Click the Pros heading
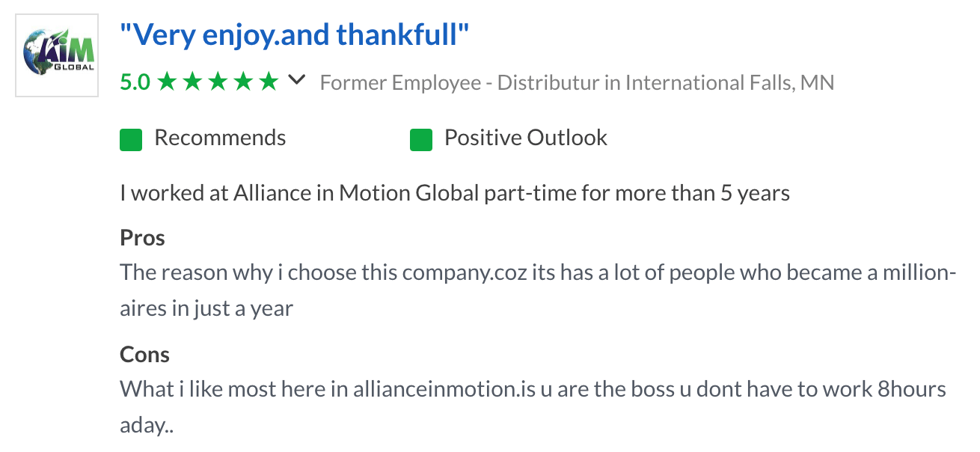Screen dimensions: 980x452 click(x=142, y=238)
